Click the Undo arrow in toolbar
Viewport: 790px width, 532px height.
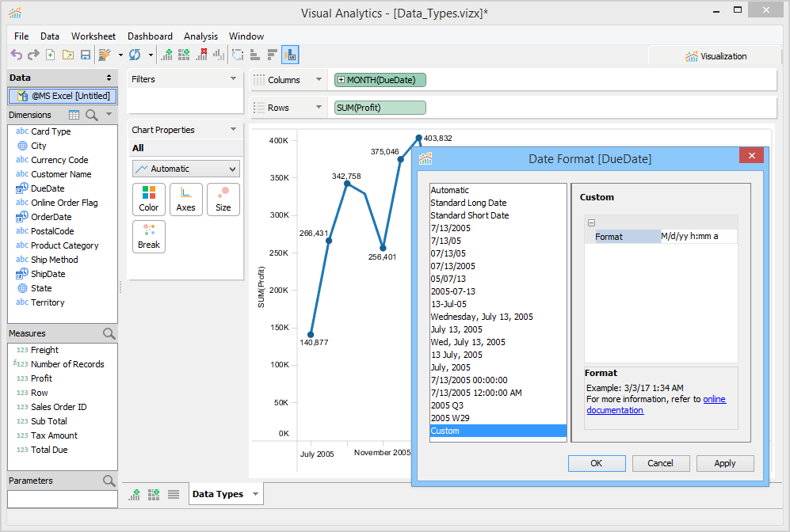coord(16,55)
